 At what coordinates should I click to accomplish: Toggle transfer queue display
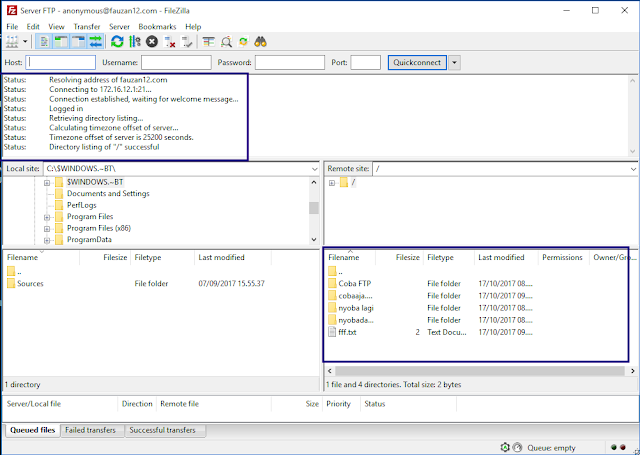[96, 42]
